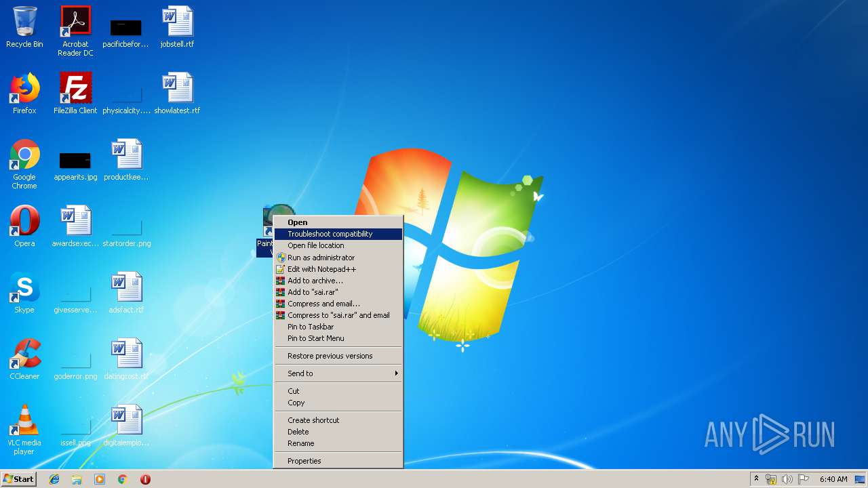The width and height of the screenshot is (868, 488).
Task: Click the network tray icon
Action: pos(771,479)
